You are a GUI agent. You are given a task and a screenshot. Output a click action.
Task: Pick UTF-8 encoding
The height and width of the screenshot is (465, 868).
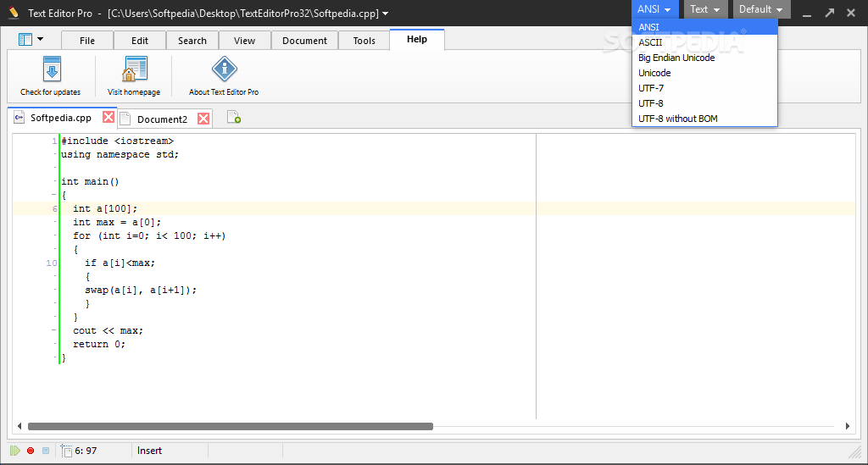pos(704,103)
